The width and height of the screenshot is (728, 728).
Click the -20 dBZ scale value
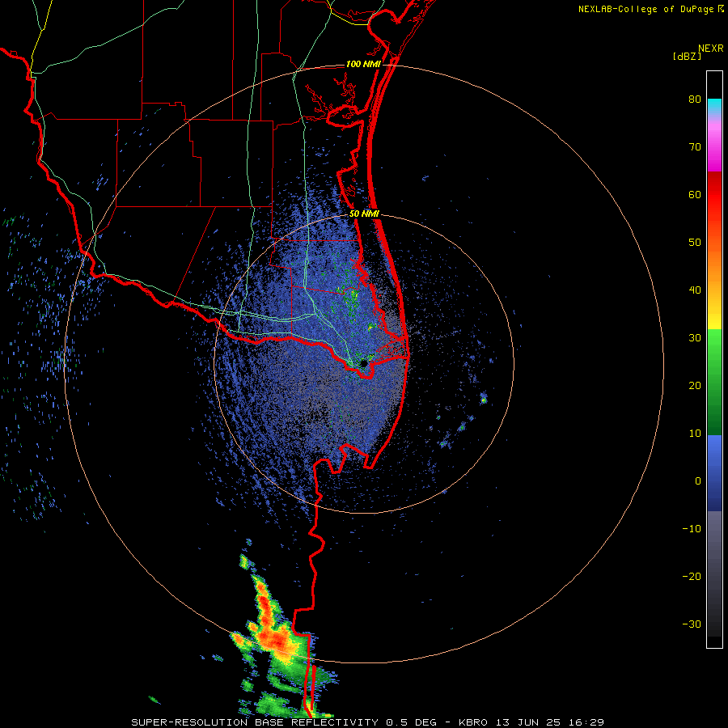coord(692,577)
